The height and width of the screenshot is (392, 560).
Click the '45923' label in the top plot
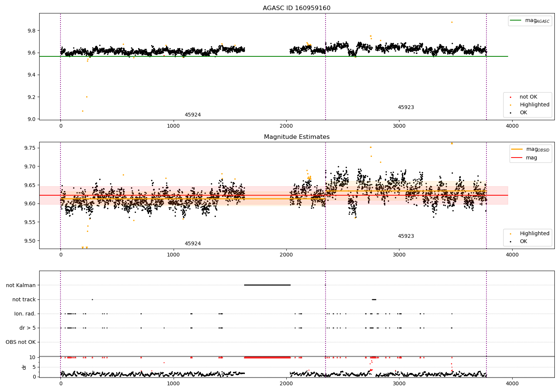tap(406, 108)
